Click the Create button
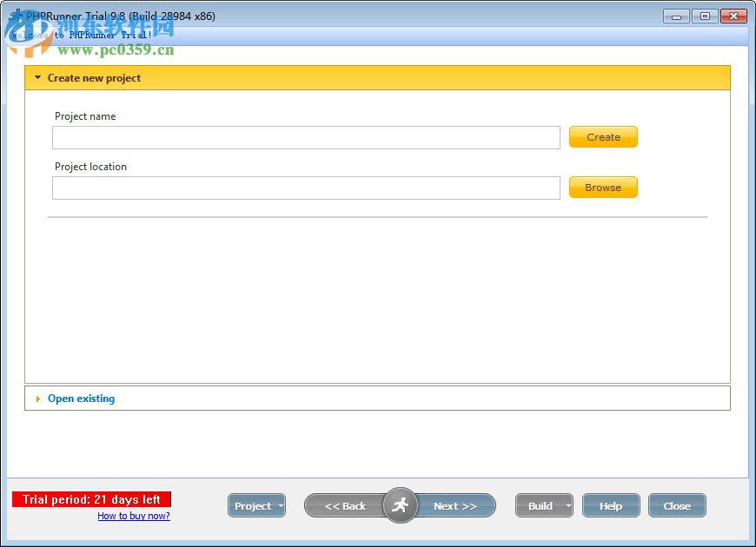756x547 pixels. point(602,136)
